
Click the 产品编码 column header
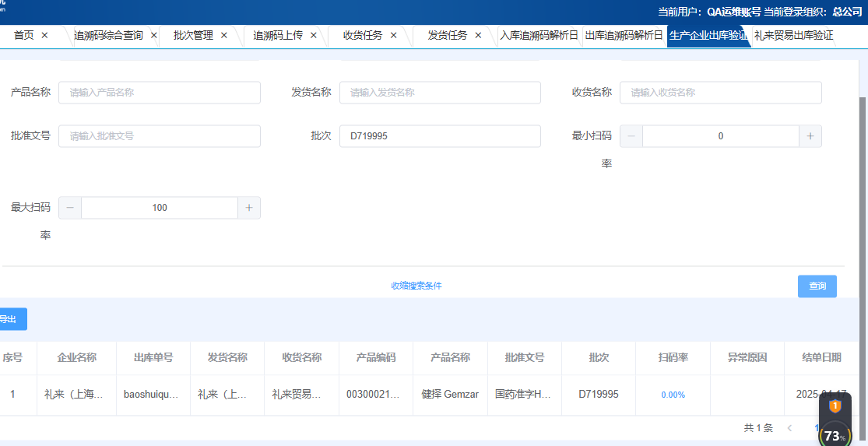[x=376, y=357]
